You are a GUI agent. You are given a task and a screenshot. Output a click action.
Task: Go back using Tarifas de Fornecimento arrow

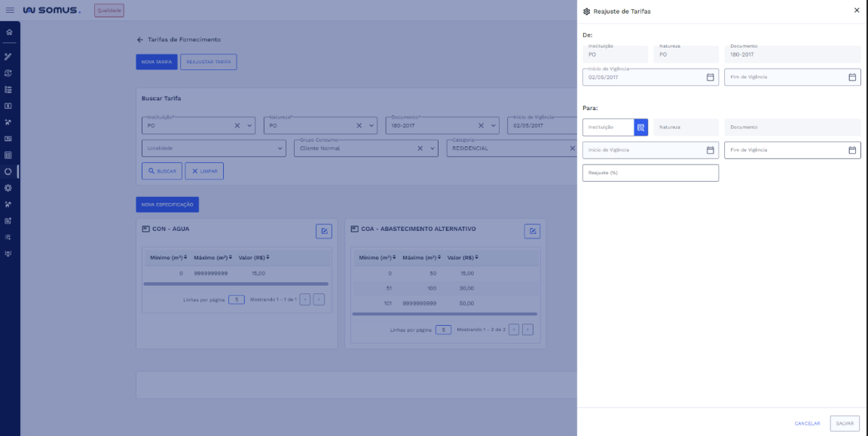click(139, 39)
